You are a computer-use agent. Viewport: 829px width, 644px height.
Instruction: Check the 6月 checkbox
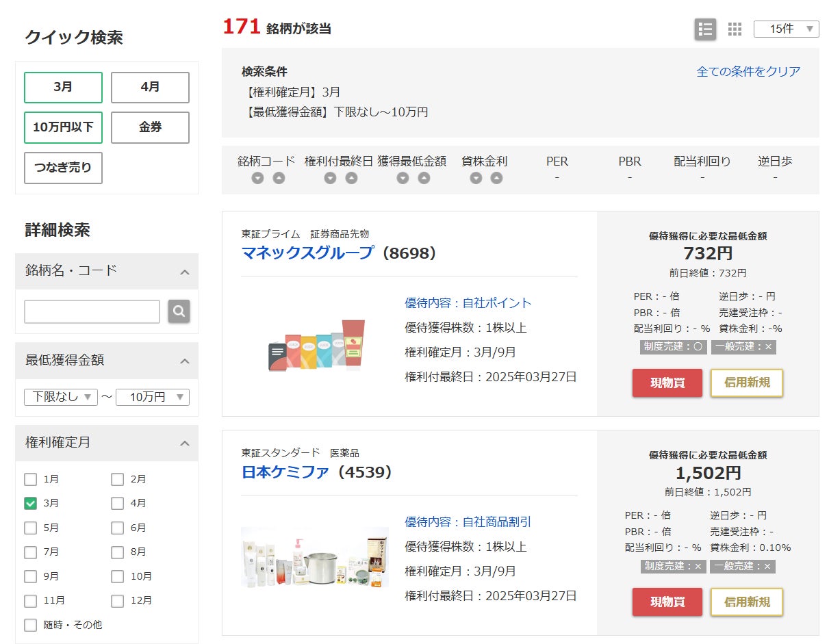117,528
